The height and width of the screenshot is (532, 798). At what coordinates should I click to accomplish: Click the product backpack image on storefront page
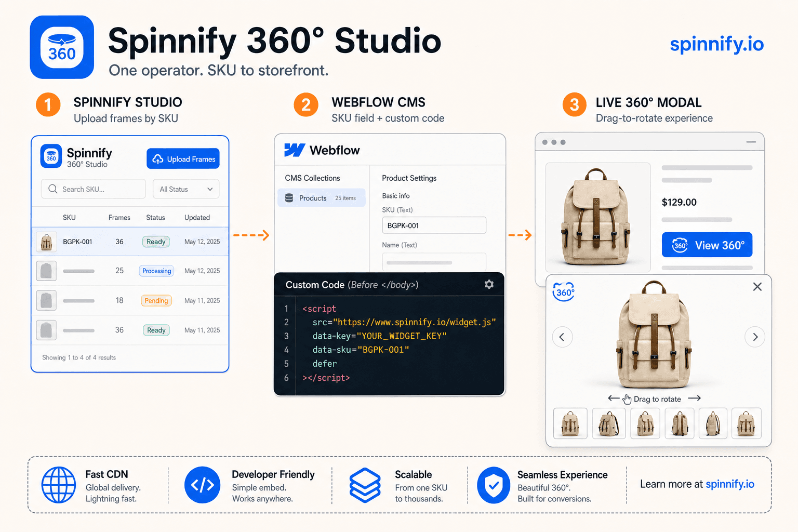[598, 217]
